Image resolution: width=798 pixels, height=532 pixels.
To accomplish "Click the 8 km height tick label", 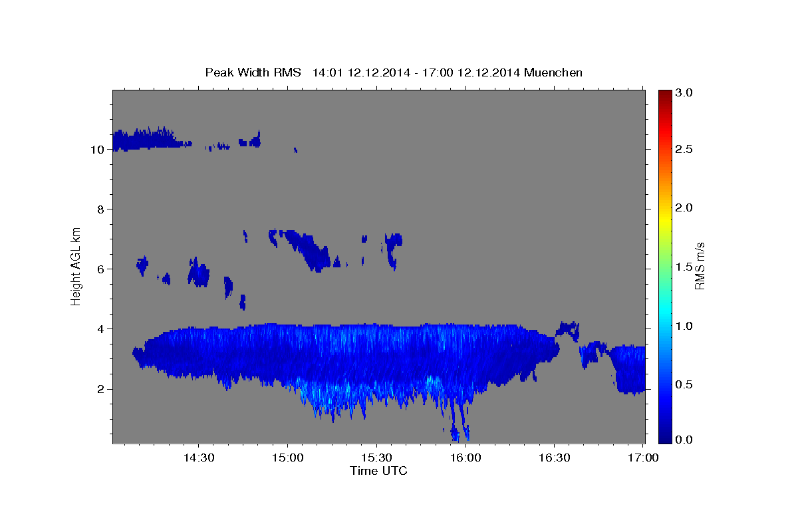I will [100, 209].
